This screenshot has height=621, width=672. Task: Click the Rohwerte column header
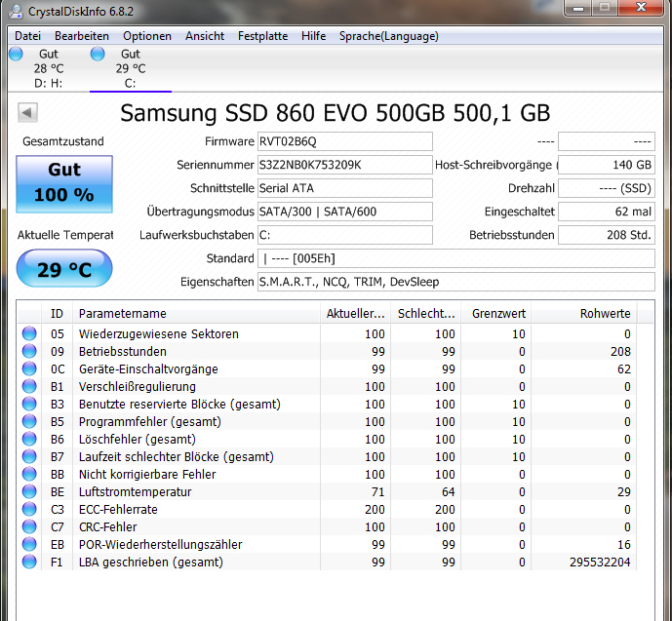pos(584,314)
